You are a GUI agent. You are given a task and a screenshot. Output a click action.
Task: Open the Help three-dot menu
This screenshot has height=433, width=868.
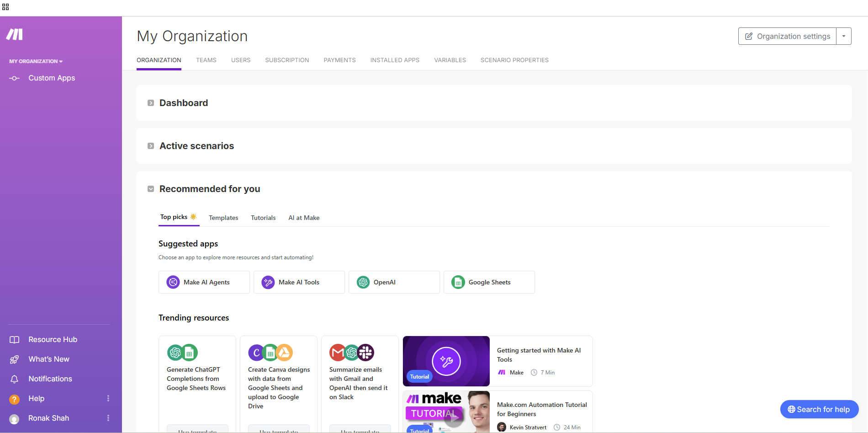click(108, 398)
